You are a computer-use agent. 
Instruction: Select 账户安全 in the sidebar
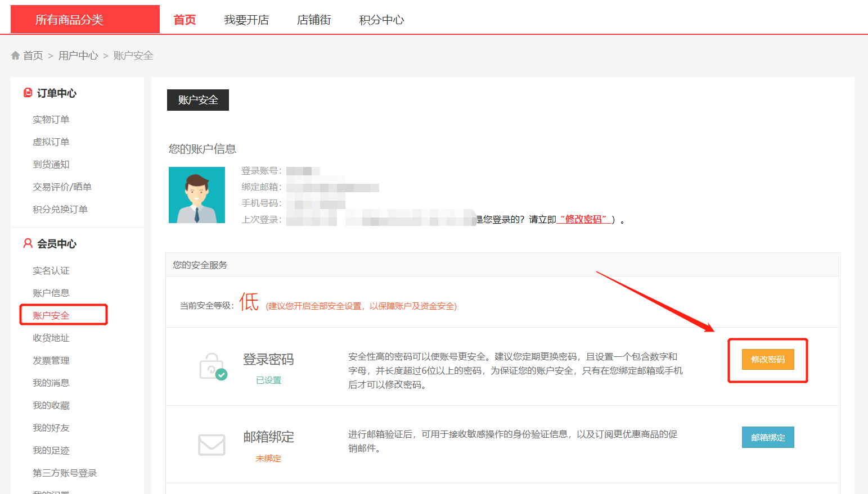(51, 315)
